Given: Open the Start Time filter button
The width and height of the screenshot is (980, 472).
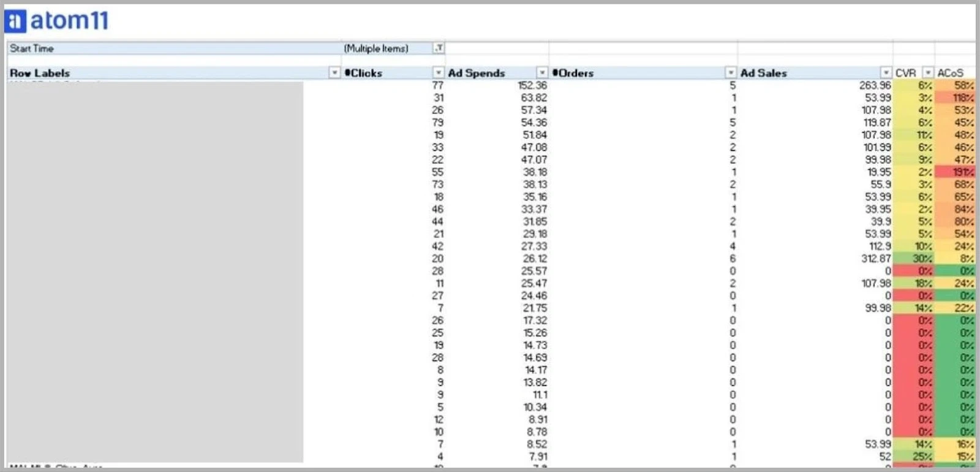Looking at the screenshot, I should tap(439, 48).
